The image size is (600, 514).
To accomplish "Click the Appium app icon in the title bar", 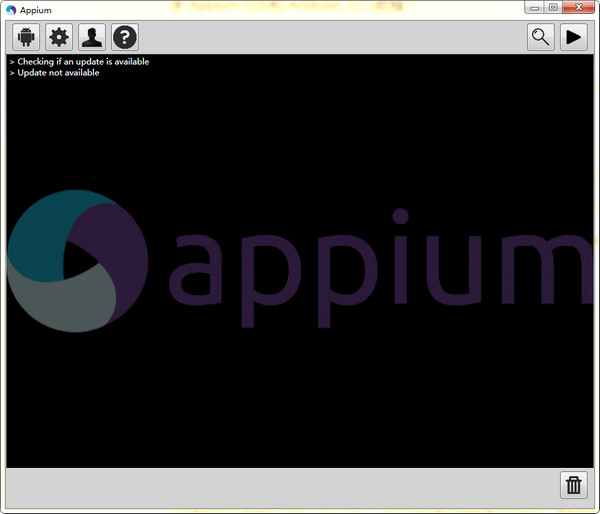I will point(11,9).
